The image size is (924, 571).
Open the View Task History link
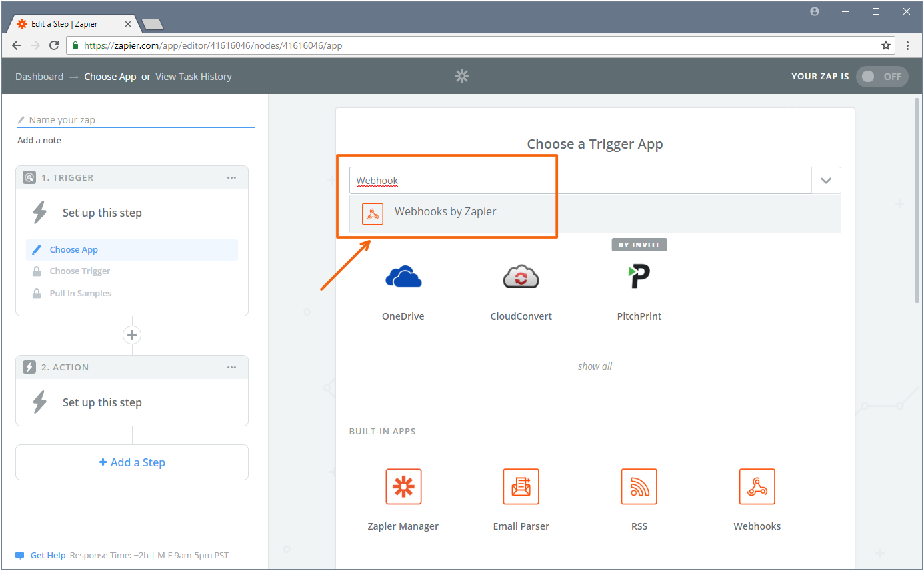tap(193, 77)
